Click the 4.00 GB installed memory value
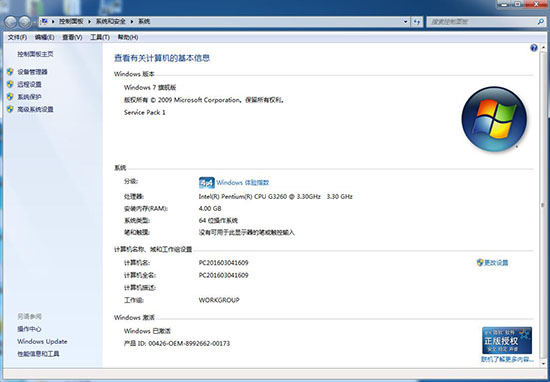 (x=210, y=208)
